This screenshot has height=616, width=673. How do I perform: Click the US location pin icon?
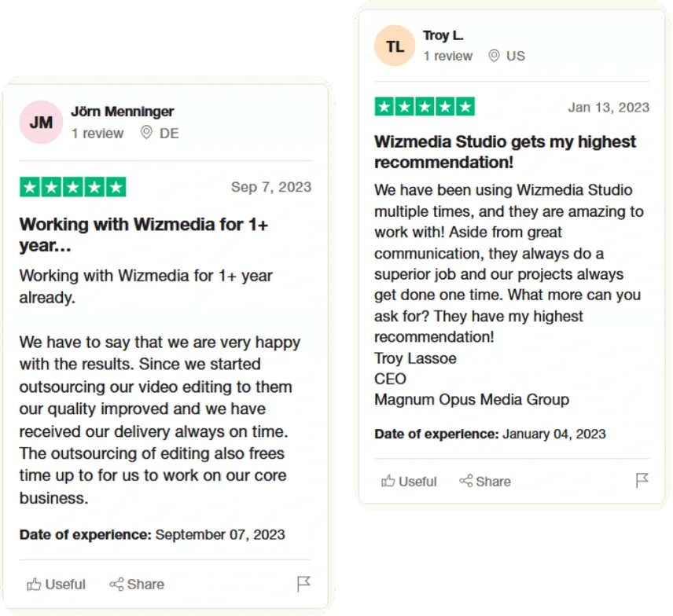[494, 56]
